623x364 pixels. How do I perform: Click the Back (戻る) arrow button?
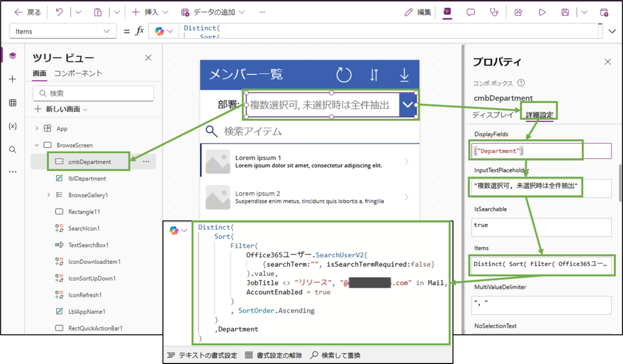28,12
